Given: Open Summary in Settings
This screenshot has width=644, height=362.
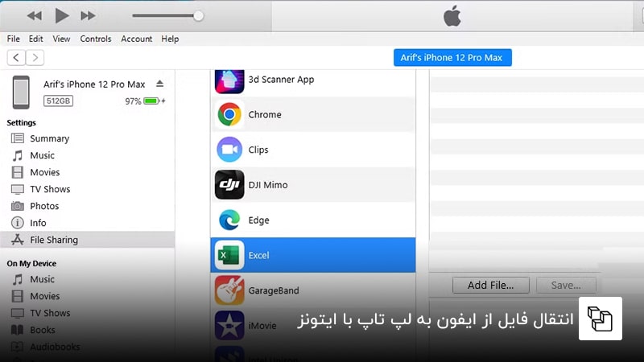Looking at the screenshot, I should click(x=49, y=138).
